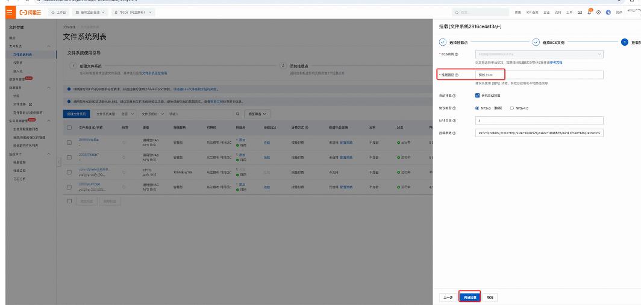644x305 pixels.
Task: Open the notification bell icon
Action: 589,12
